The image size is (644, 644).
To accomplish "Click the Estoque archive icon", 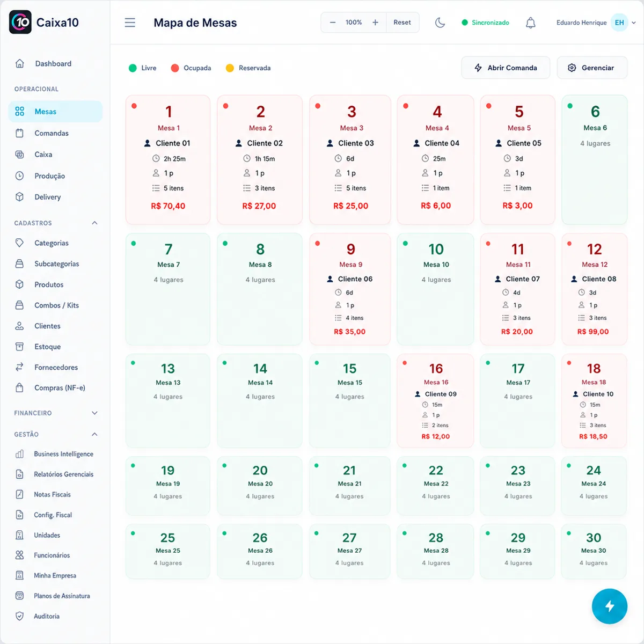I will [20, 347].
